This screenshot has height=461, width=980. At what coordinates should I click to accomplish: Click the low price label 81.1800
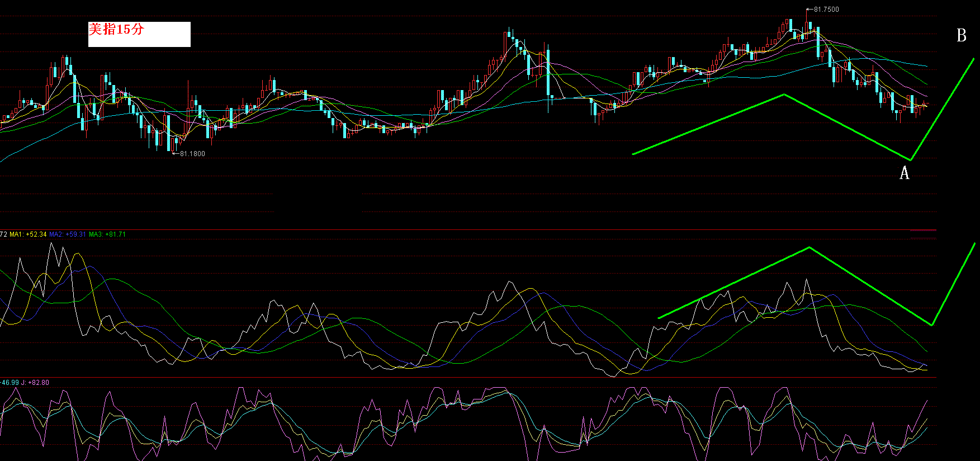click(x=192, y=154)
